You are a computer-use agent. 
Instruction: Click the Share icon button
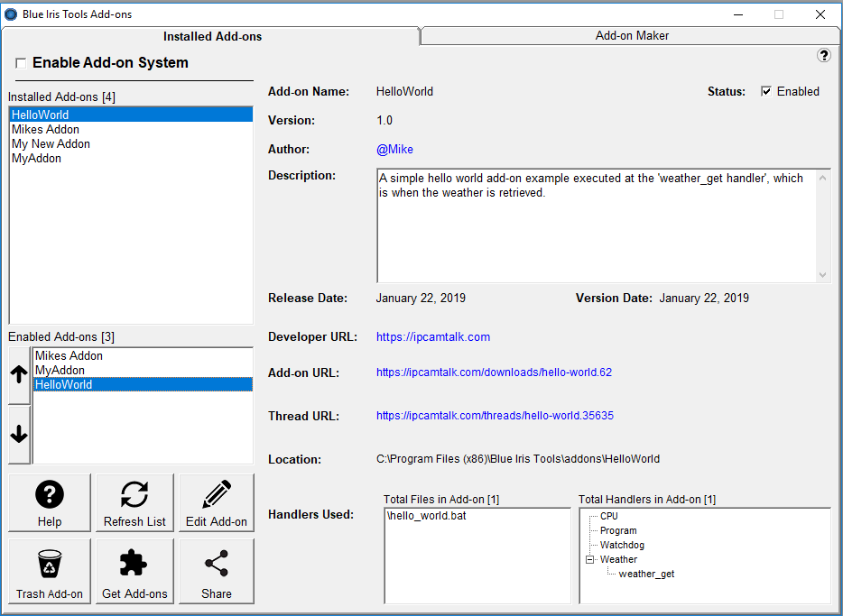[x=217, y=572]
